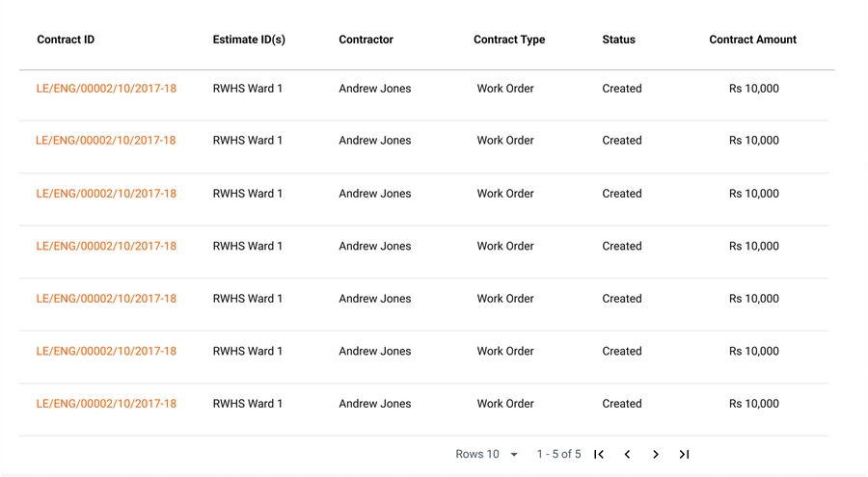Screen dimensions: 868x477
Task: Click the Estimate ID(s) column header
Action: (249, 40)
